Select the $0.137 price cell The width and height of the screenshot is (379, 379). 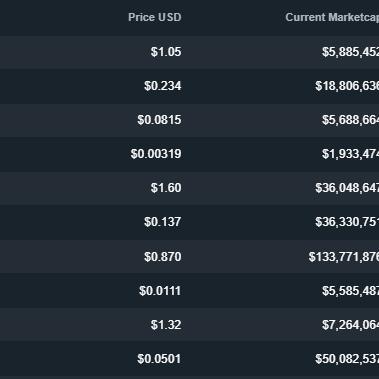tap(163, 222)
